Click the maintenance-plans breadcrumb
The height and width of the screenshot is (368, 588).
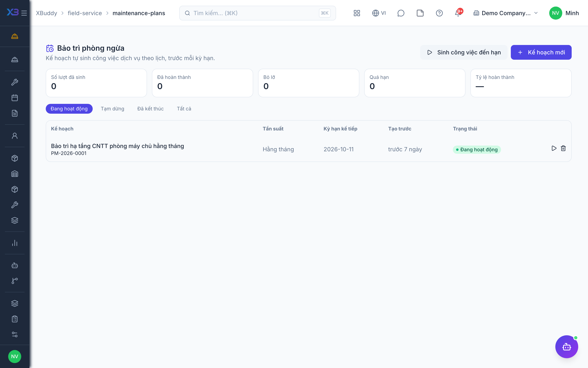tap(139, 13)
